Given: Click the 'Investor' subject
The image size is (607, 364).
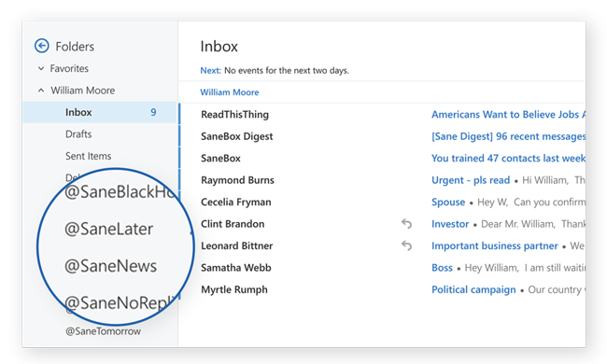Looking at the screenshot, I should point(450,224).
